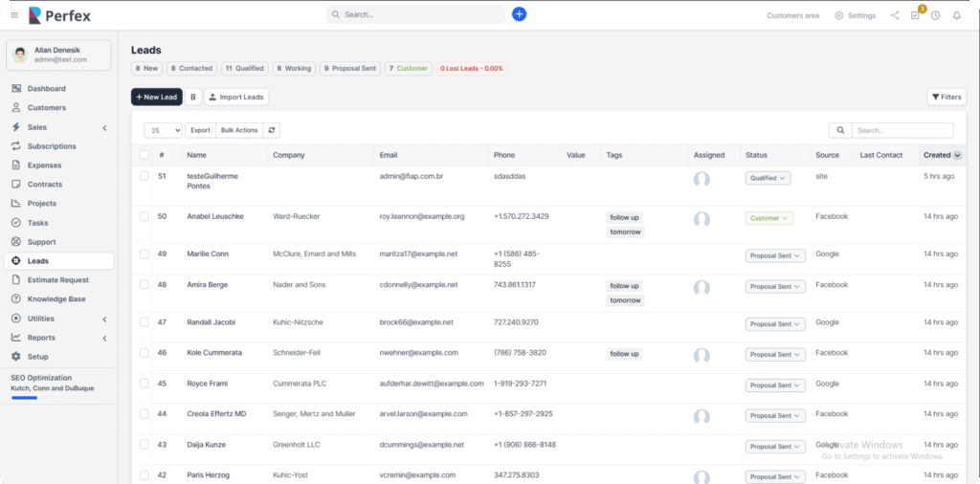
Task: Switch to the kanban view icon
Action: pyautogui.click(x=193, y=97)
